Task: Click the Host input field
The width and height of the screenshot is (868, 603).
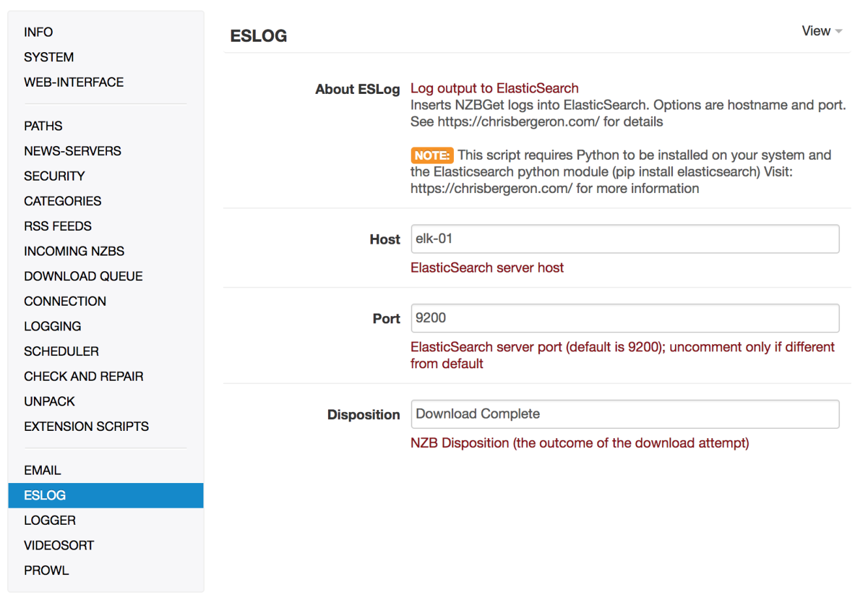Action: click(x=624, y=239)
